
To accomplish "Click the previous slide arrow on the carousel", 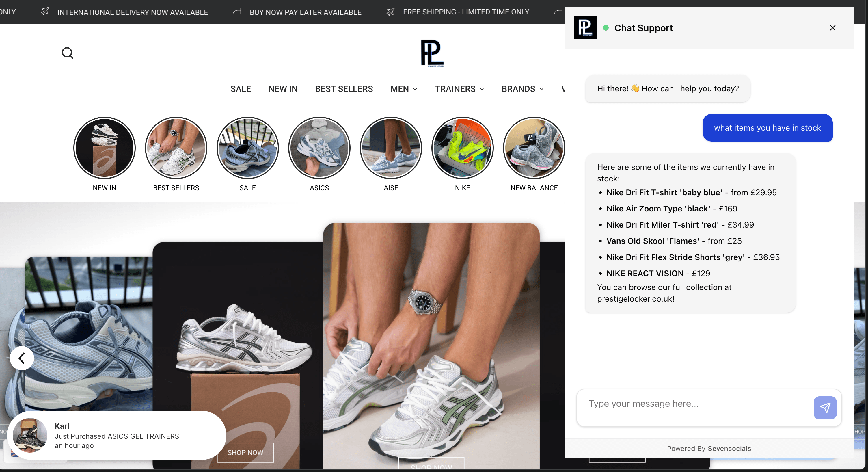I will point(22,358).
